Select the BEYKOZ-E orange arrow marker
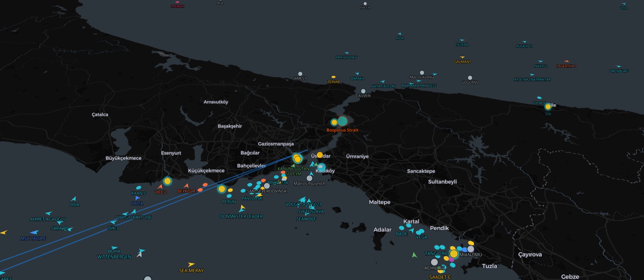This screenshot has width=644, height=280. pos(186,186)
